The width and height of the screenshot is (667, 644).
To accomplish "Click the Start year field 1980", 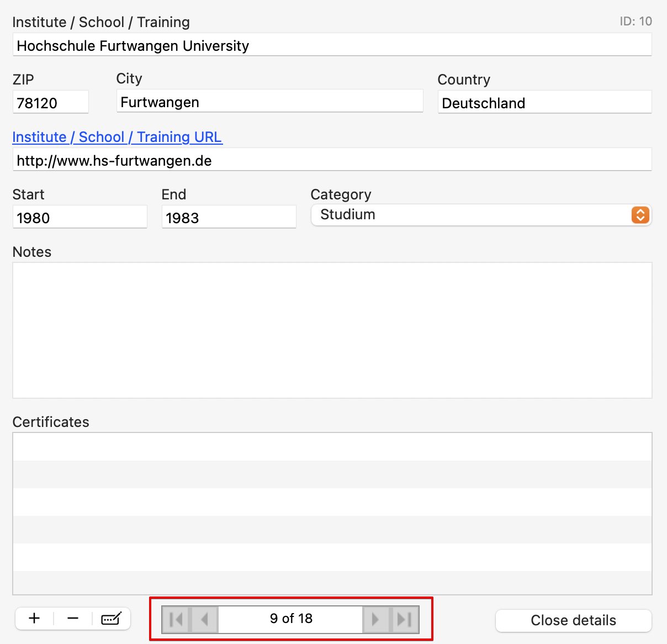I will (80, 217).
